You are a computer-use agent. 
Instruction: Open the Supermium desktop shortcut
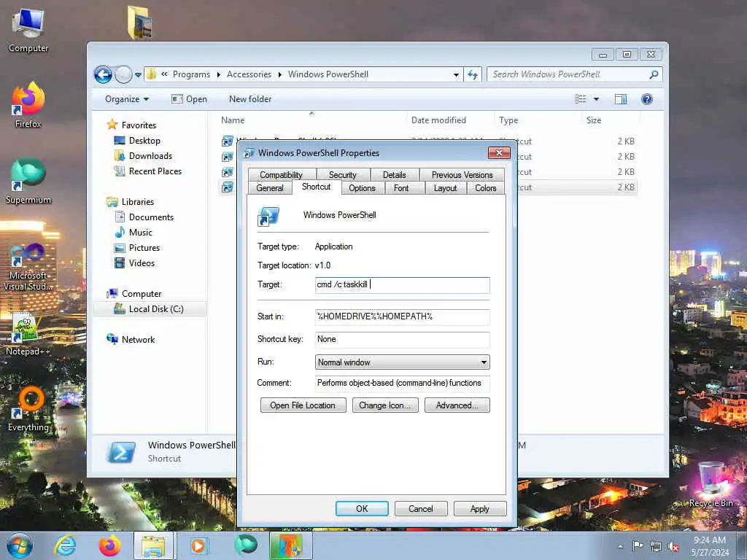[28, 181]
